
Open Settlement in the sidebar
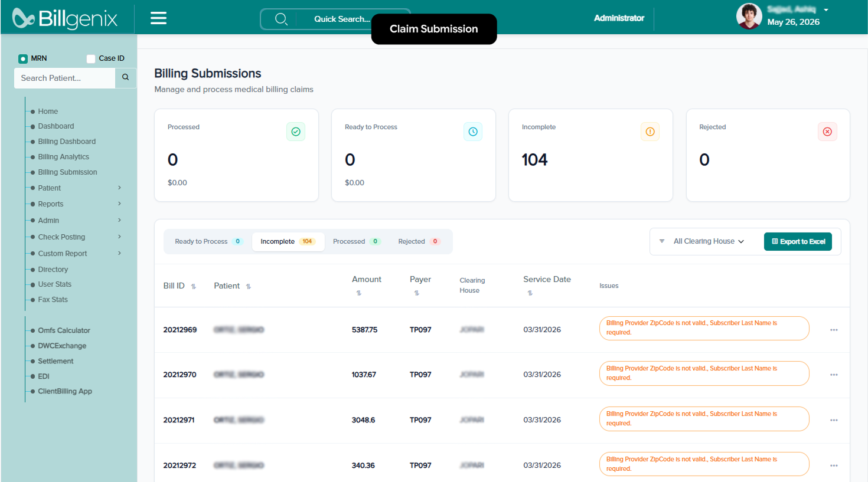coord(56,361)
